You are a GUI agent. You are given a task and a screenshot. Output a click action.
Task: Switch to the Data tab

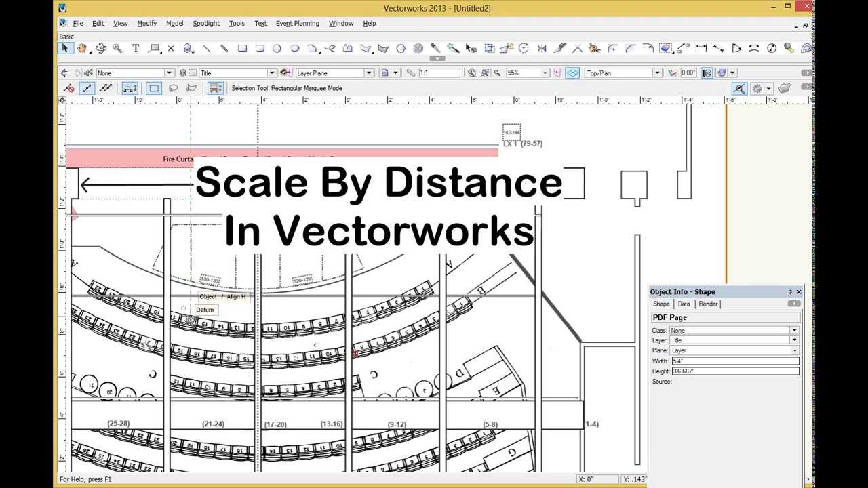[x=684, y=304]
